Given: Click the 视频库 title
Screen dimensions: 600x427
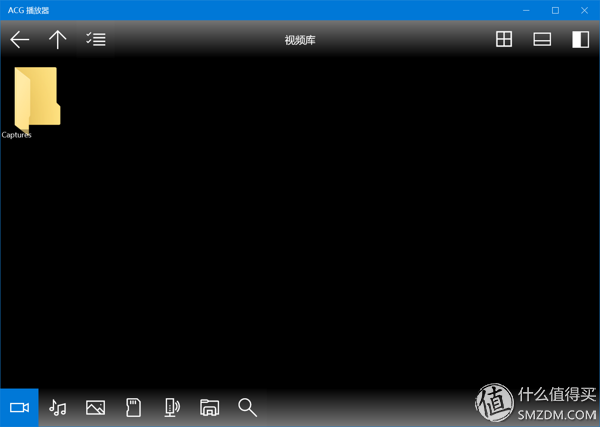Looking at the screenshot, I should pos(300,40).
